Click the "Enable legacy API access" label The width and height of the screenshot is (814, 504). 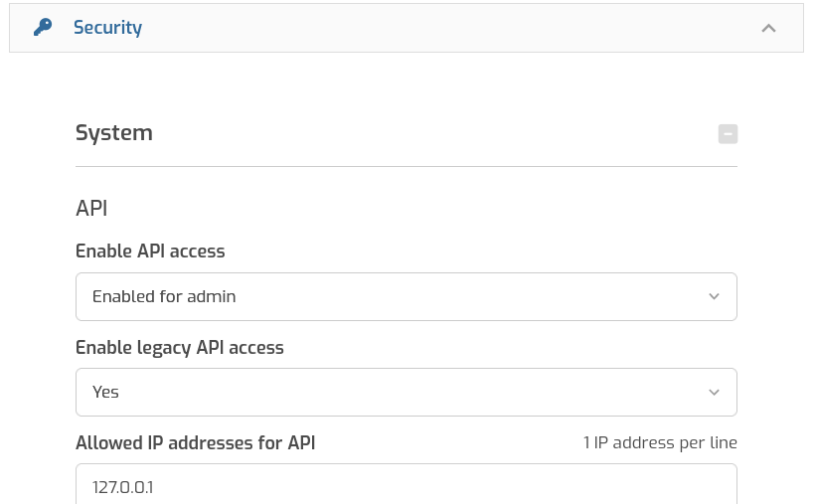[180, 347]
